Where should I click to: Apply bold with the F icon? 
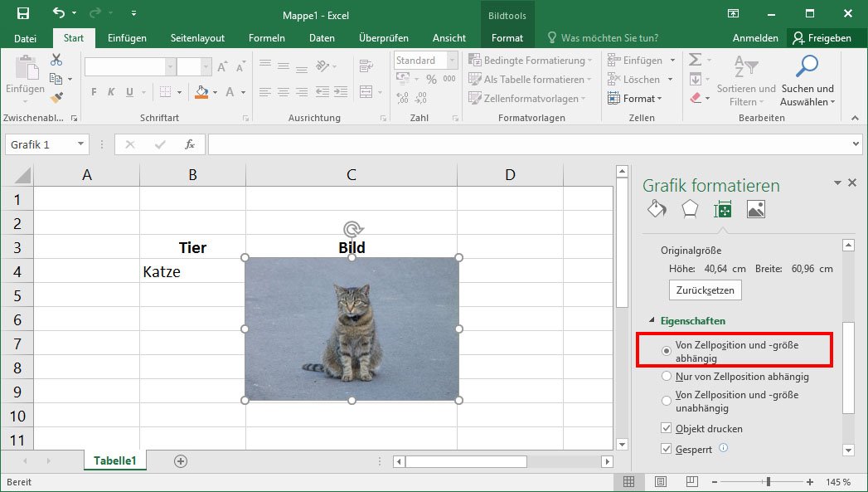pyautogui.click(x=93, y=90)
